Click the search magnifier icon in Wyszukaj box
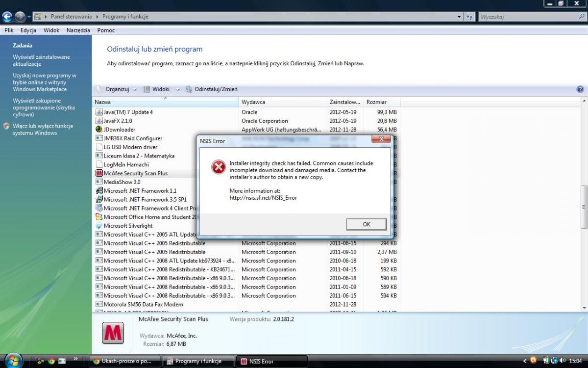The height and width of the screenshot is (368, 588). pyautogui.click(x=582, y=17)
